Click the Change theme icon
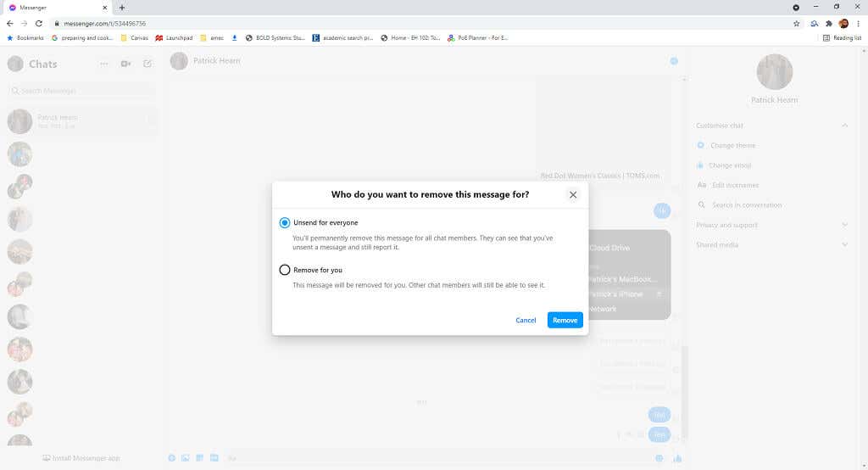 700,145
